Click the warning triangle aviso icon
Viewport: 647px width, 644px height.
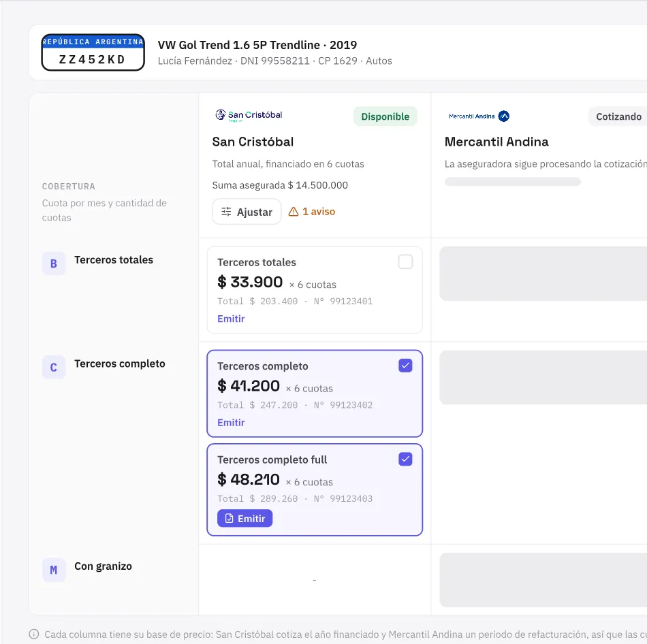[x=294, y=212]
